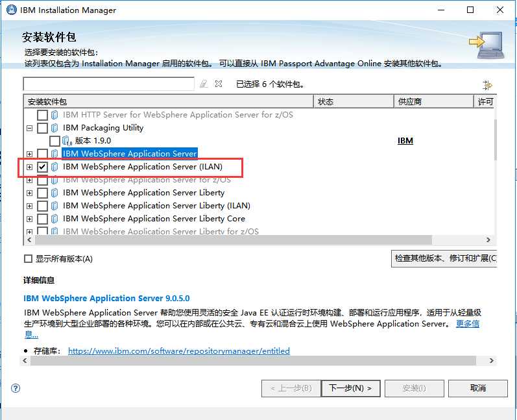Viewport: 517px width, 420px height.
Task: Open the 更多信息 link in details
Action: click(468, 324)
